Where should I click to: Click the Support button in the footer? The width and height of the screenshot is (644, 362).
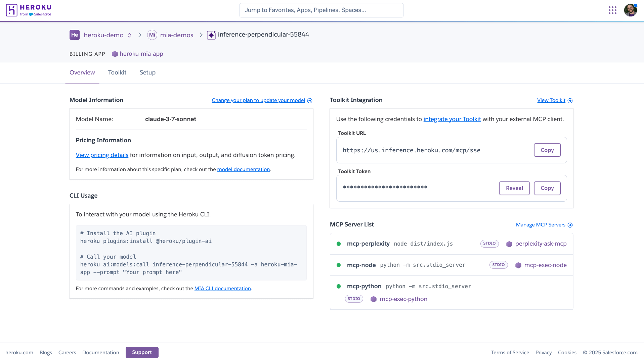click(142, 352)
